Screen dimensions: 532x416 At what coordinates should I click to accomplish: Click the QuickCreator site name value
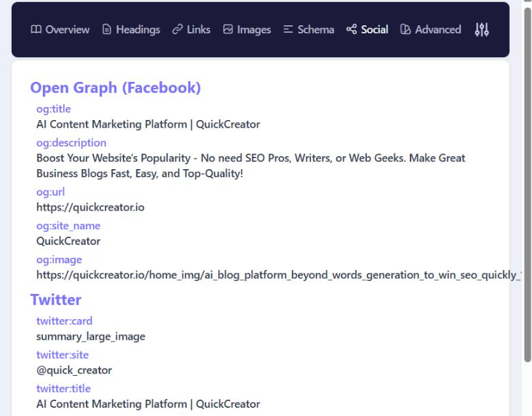click(68, 241)
